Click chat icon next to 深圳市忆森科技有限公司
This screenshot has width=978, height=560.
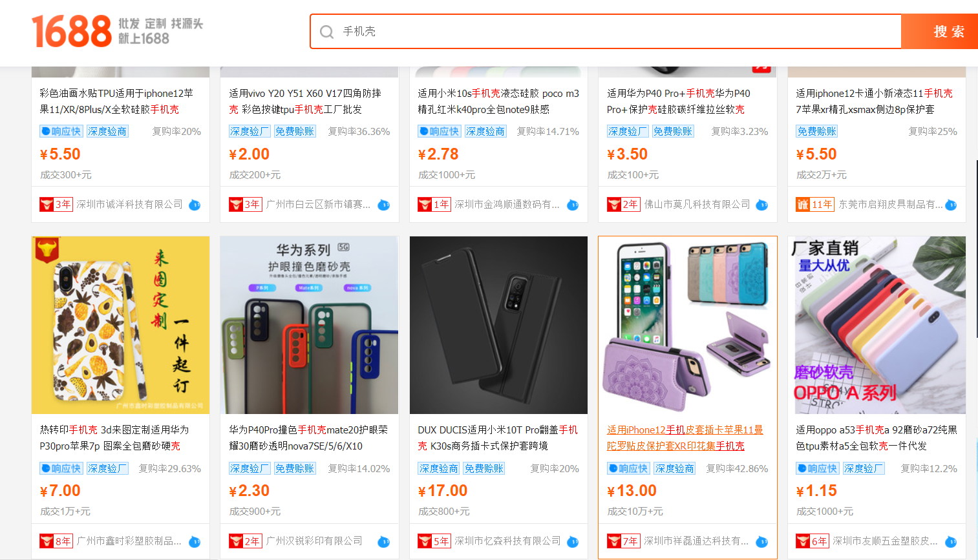pos(573,541)
